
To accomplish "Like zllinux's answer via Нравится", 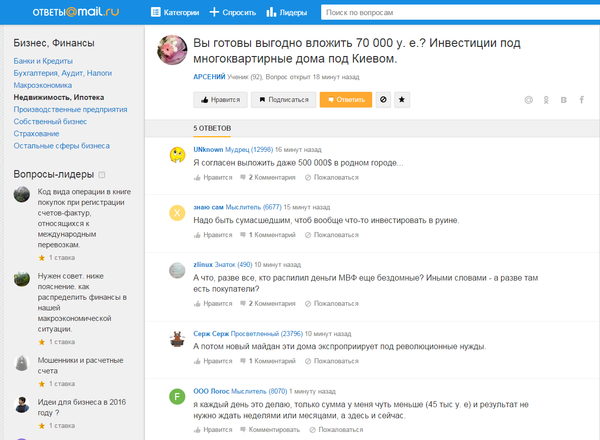I will tap(213, 304).
